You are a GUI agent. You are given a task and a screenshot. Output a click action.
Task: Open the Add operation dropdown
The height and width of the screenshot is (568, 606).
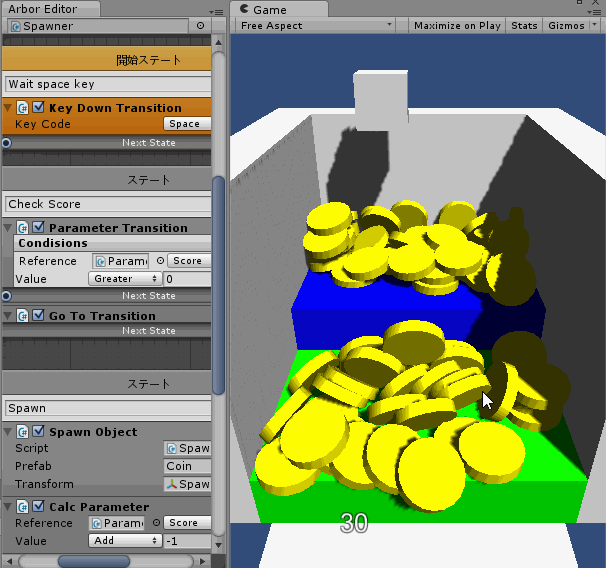[x=125, y=541]
